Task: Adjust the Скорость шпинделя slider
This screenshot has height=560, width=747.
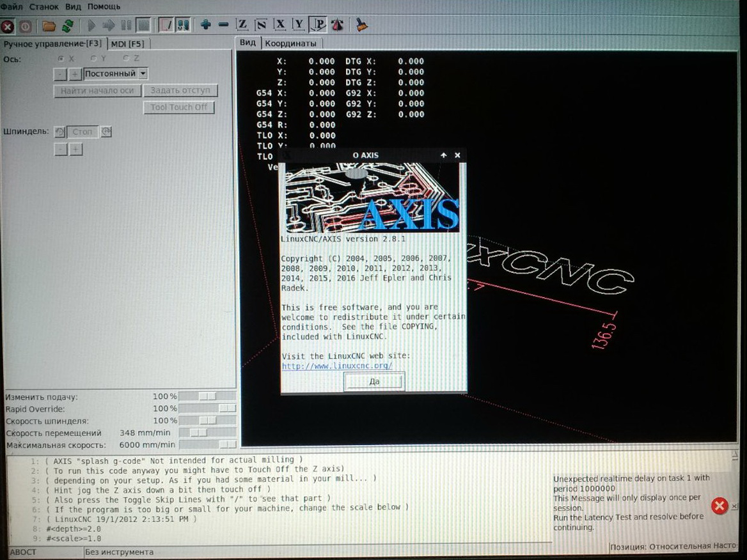Action: click(208, 421)
